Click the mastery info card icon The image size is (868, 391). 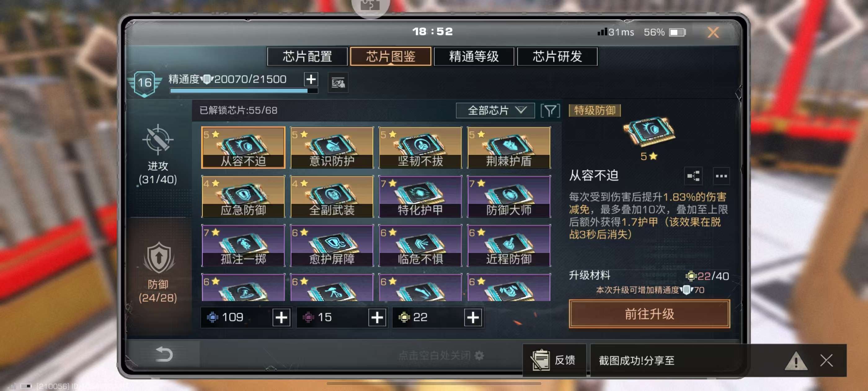pyautogui.click(x=338, y=82)
